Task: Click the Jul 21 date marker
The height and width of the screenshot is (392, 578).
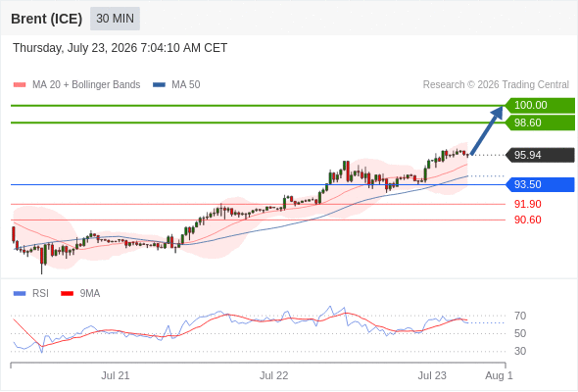Action: click(x=116, y=375)
